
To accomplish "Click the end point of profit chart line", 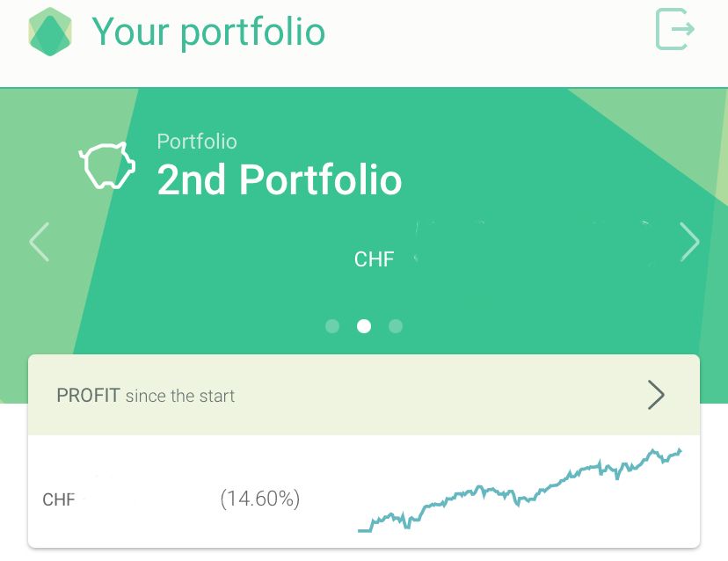I will point(680,451).
